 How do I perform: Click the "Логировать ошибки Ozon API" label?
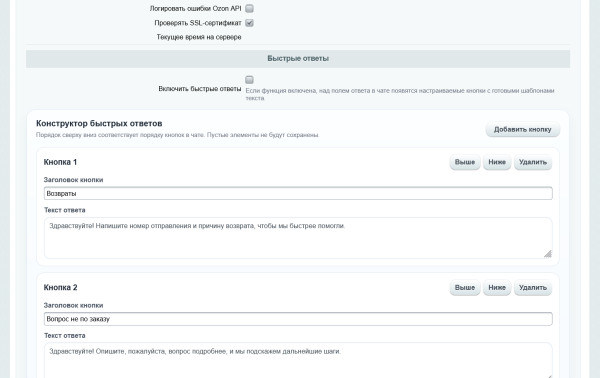196,8
